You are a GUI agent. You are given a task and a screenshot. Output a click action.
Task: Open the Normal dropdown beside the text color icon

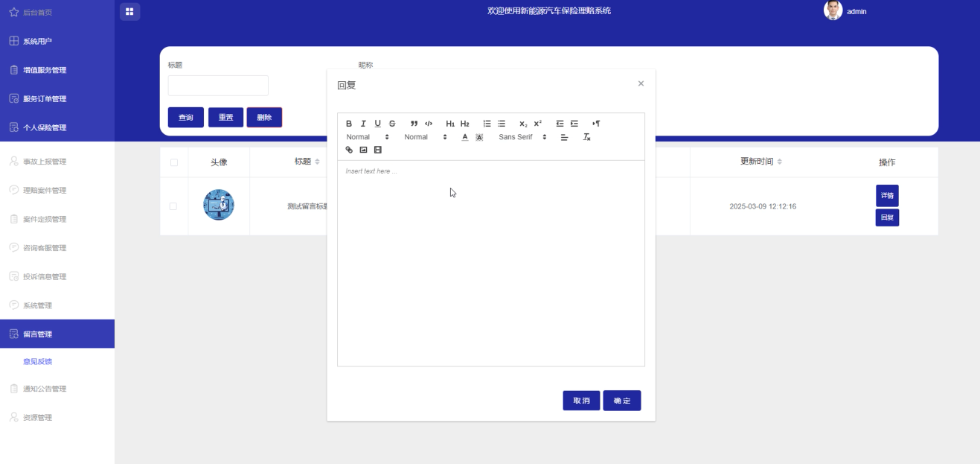point(426,137)
